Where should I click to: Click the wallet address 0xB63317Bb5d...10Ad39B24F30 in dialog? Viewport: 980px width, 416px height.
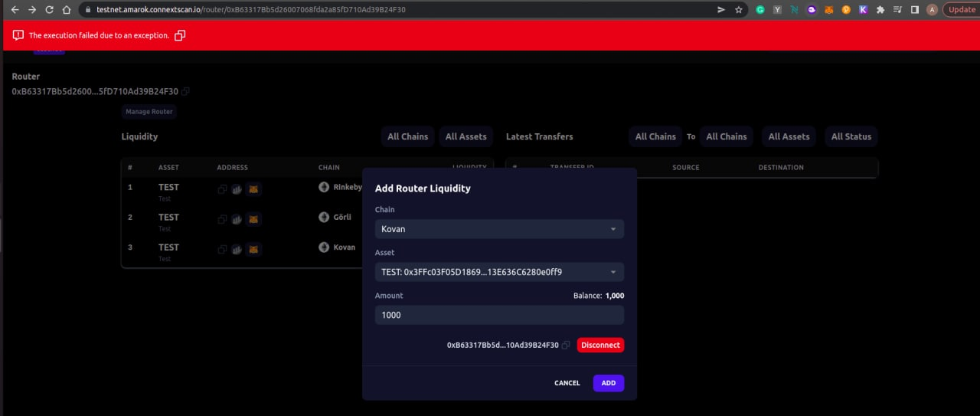tap(503, 346)
